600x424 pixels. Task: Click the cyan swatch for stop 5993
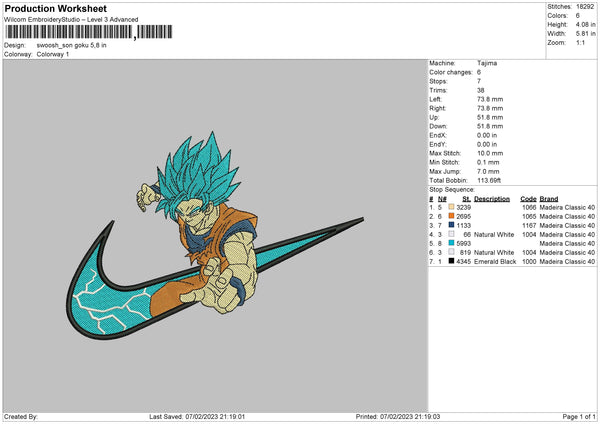[x=451, y=243]
